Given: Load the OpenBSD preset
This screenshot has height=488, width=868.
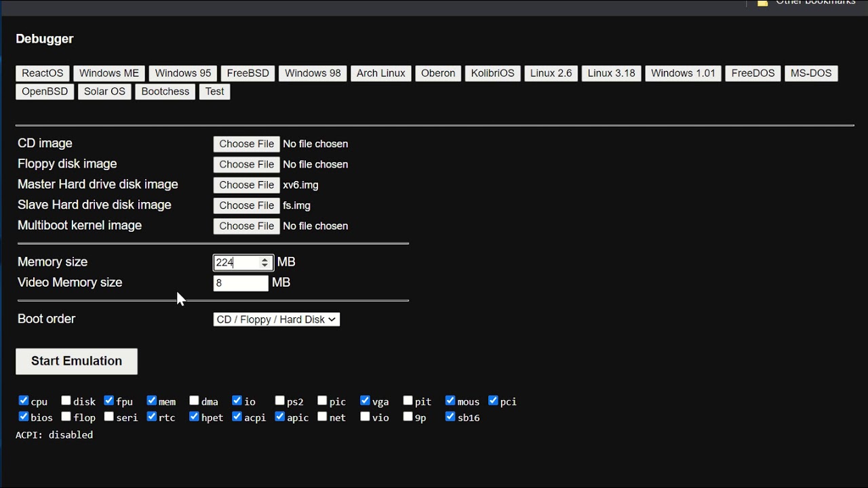Looking at the screenshot, I should (45, 91).
